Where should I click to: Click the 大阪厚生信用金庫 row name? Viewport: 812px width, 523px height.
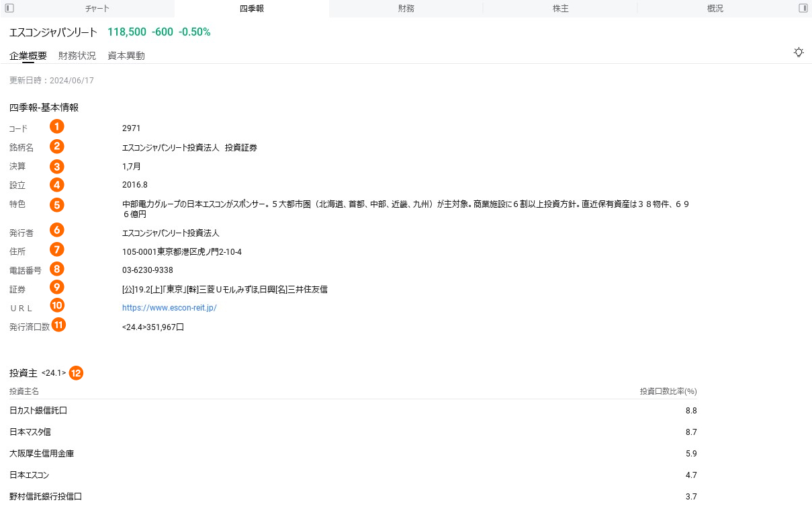(x=42, y=454)
